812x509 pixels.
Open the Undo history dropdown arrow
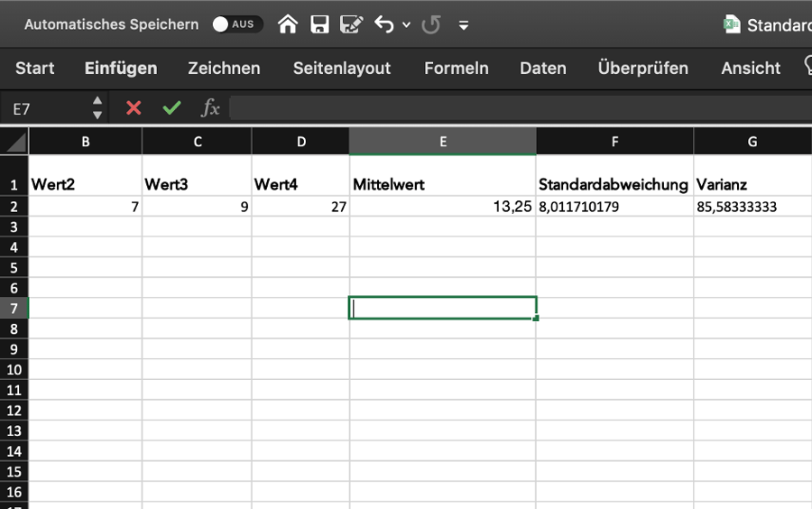click(406, 24)
